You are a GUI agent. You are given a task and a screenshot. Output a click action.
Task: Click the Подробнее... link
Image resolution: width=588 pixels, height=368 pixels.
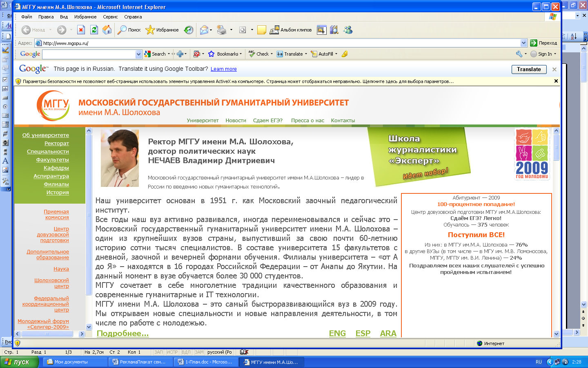[122, 333]
